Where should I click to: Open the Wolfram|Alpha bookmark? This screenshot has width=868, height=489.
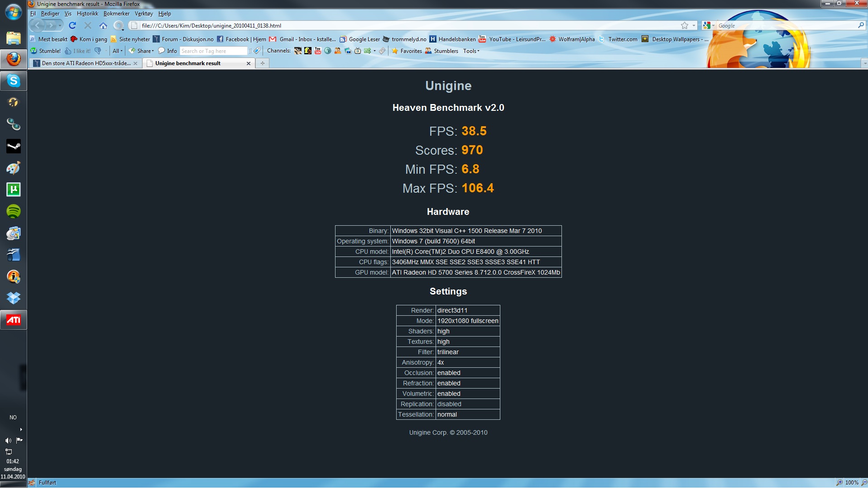(572, 39)
